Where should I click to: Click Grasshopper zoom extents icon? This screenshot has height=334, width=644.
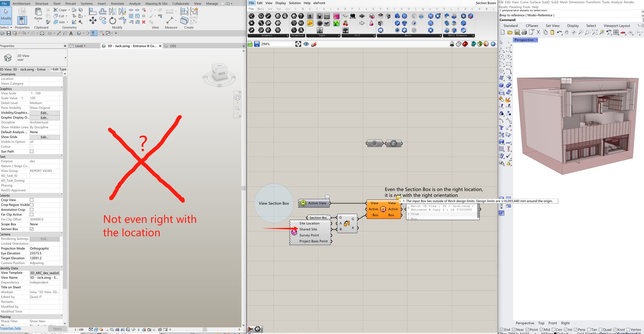click(298, 44)
